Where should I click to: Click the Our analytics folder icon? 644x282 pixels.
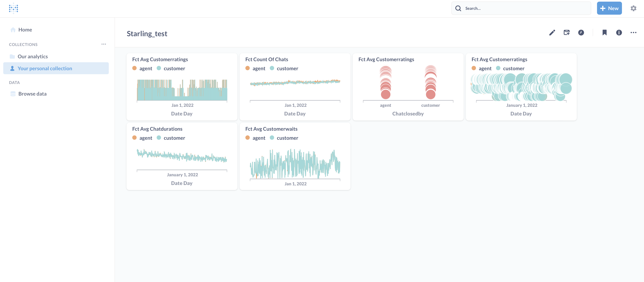point(12,56)
